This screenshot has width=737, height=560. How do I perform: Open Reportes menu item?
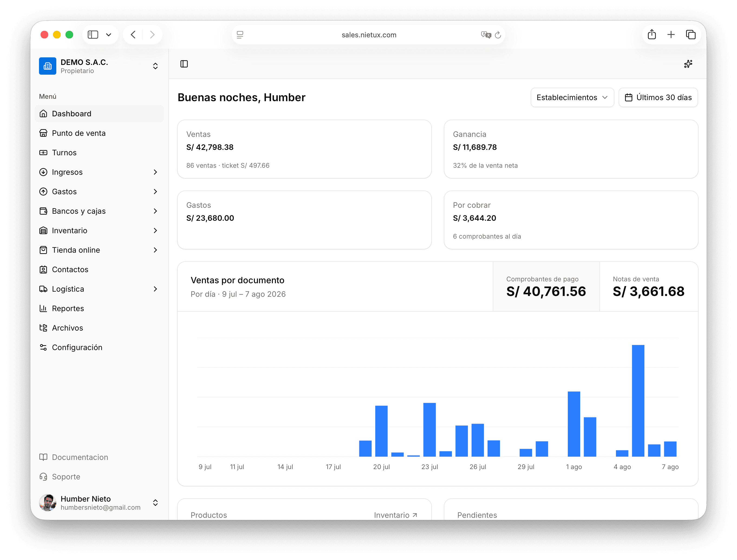99,309
